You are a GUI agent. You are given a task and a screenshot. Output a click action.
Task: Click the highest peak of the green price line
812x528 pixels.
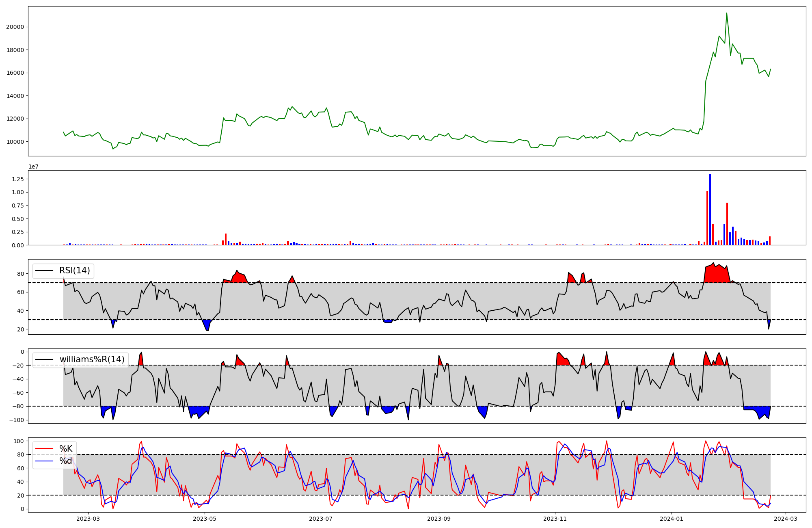(727, 13)
